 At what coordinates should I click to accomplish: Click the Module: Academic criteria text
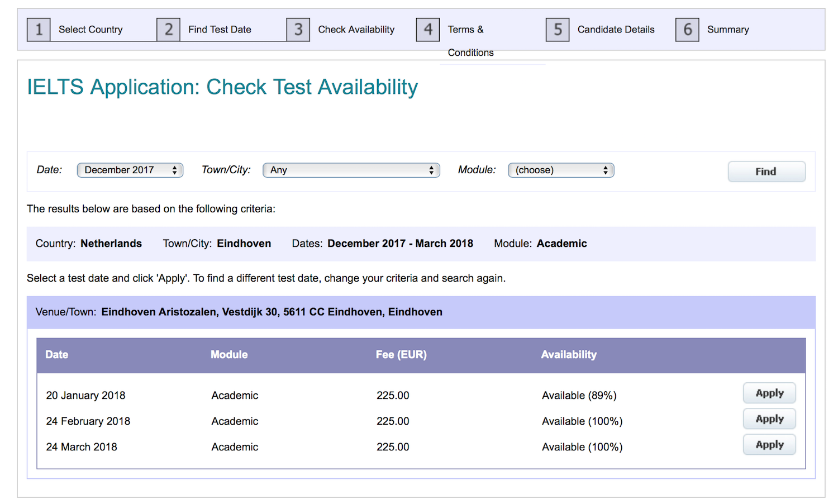540,244
